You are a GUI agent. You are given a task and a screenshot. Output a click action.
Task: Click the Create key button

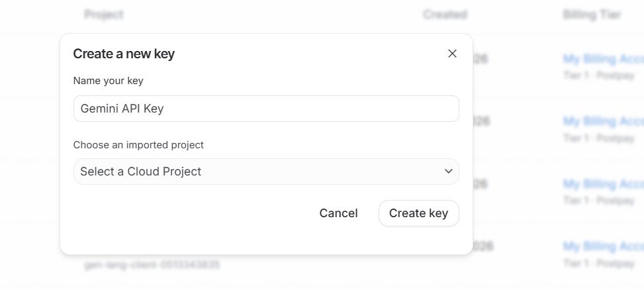pos(418,213)
